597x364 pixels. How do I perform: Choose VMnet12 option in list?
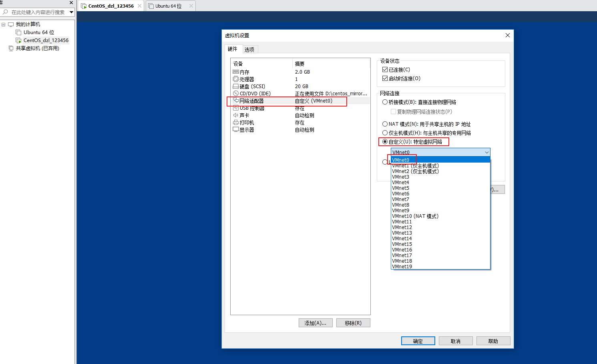440,227
